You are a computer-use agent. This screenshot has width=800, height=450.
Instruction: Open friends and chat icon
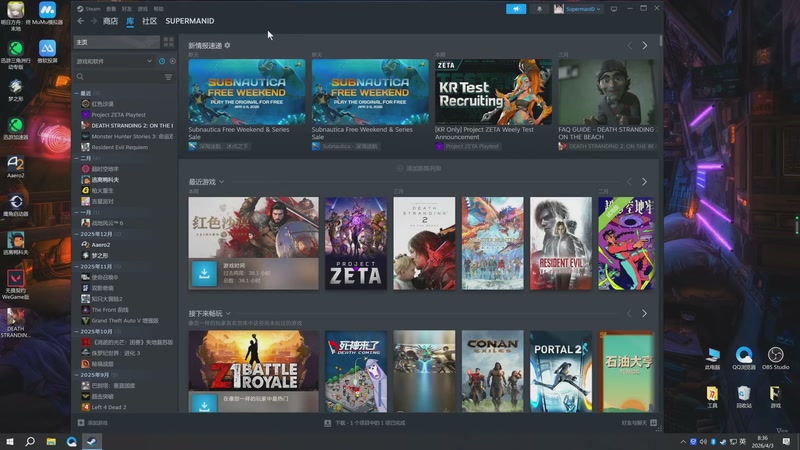pos(654,423)
